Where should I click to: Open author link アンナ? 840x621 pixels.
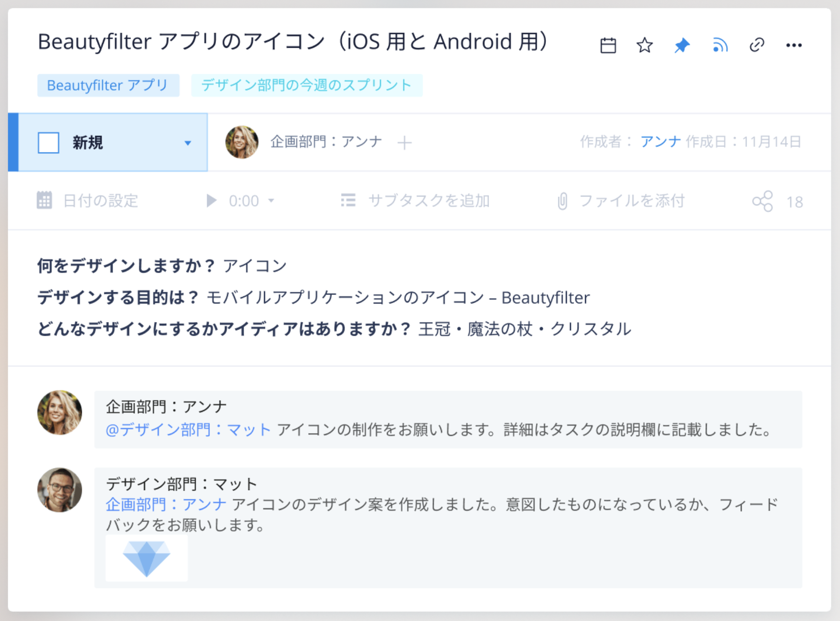660,141
